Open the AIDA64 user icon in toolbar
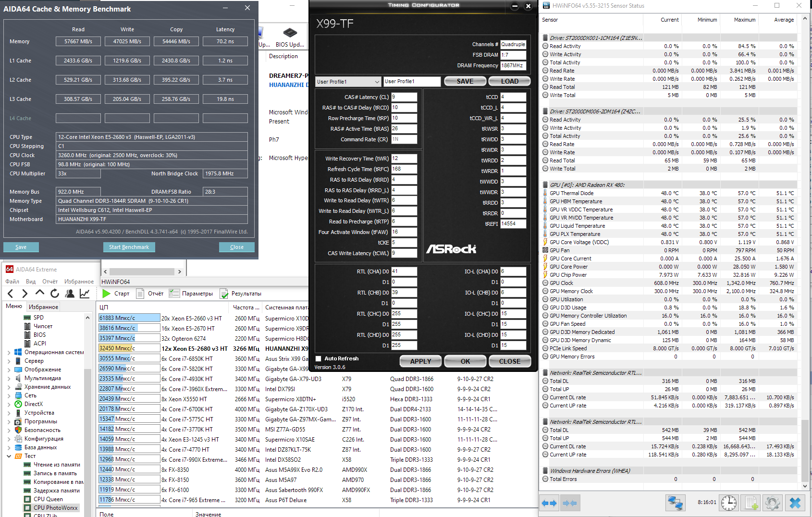This screenshot has width=812, height=517. point(70,294)
